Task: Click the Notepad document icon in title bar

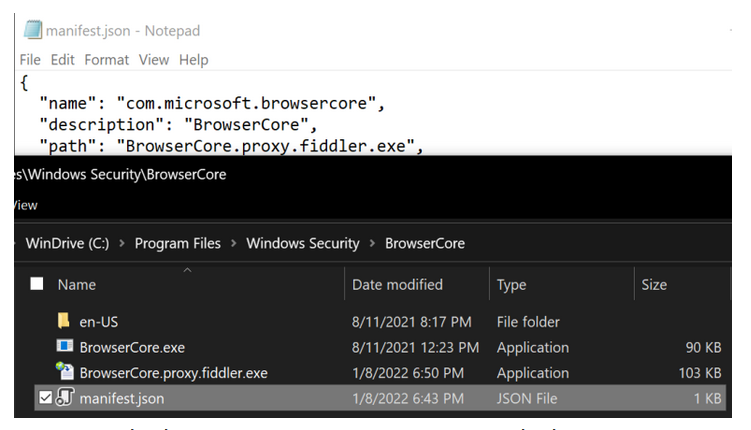Action: 31,30
